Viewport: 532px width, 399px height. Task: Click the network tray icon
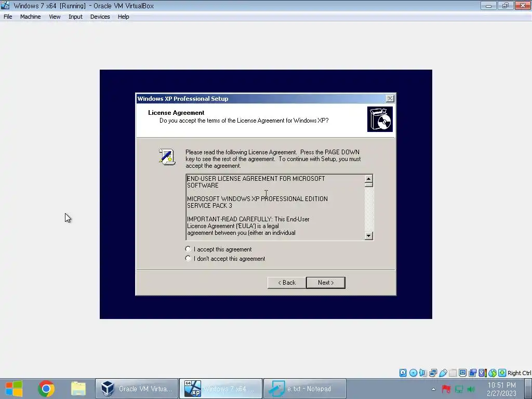(x=459, y=389)
